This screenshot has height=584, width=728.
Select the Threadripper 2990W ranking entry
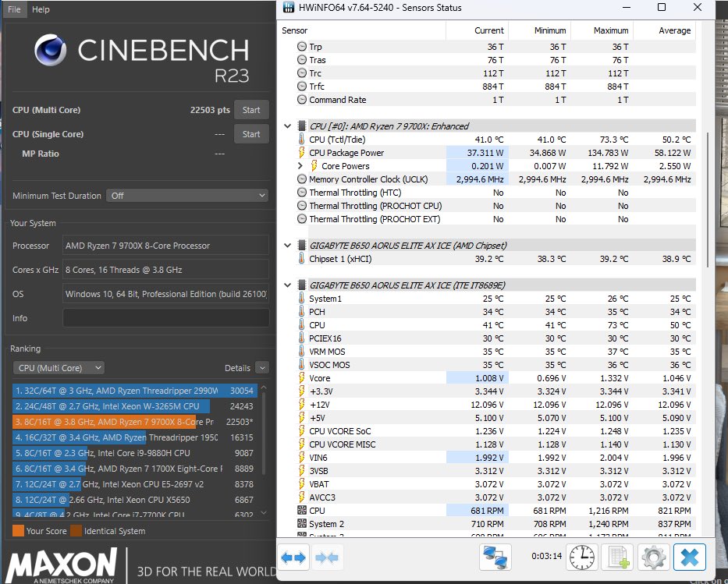(x=135, y=391)
